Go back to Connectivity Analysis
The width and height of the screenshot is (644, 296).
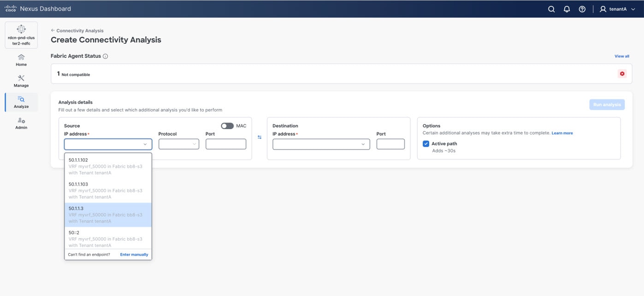pos(77,30)
